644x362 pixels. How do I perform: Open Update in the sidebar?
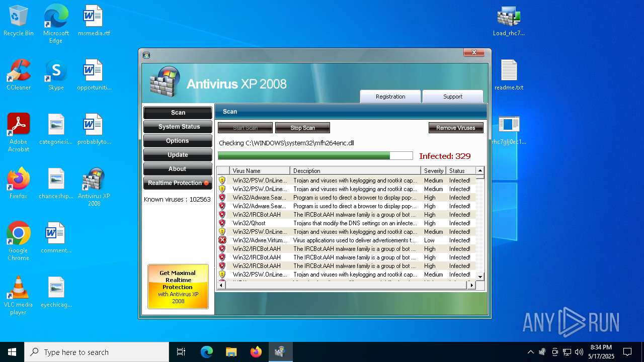click(x=178, y=155)
